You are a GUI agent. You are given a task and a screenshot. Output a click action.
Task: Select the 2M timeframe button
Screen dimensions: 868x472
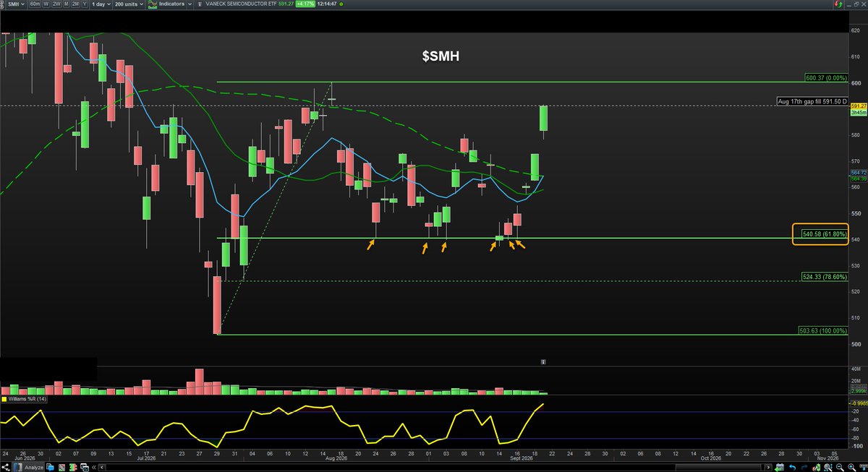pyautogui.click(x=75, y=4)
